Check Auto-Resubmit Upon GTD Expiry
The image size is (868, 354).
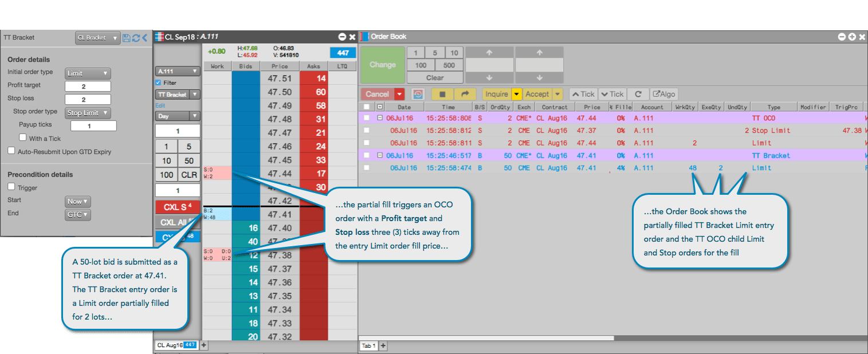pyautogui.click(x=11, y=151)
